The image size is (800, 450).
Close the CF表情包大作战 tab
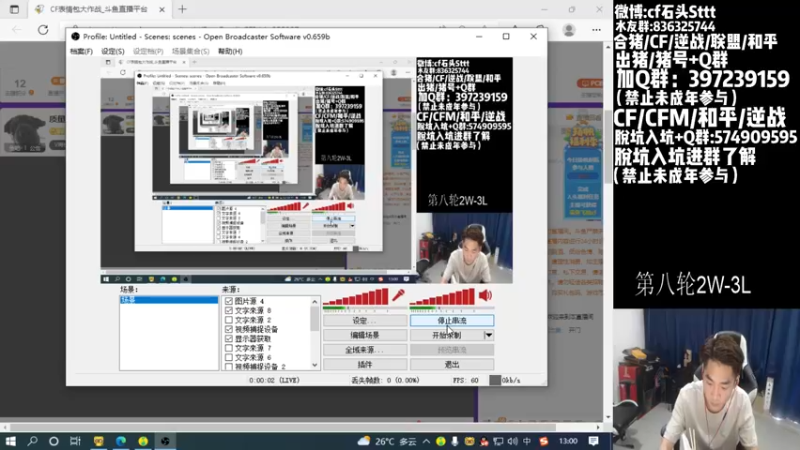(162, 9)
